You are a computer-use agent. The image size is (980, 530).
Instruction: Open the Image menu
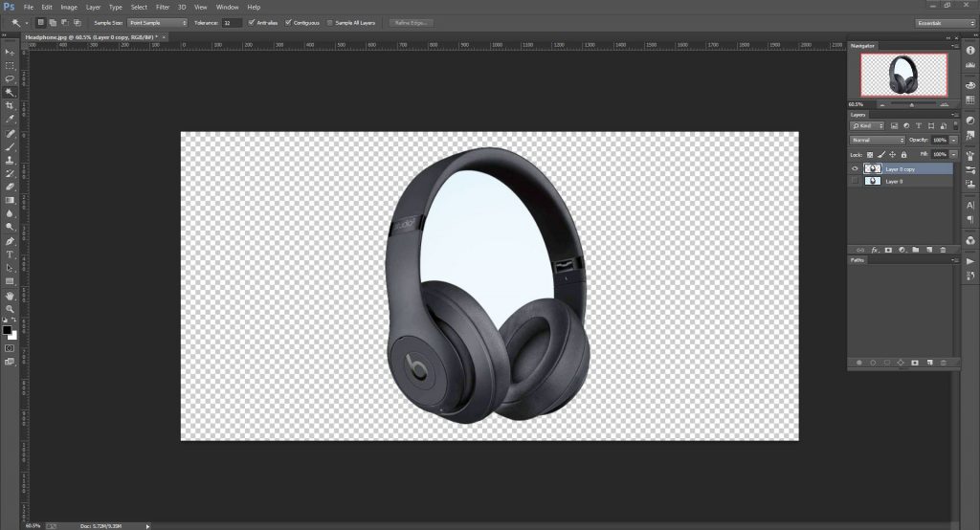point(69,7)
